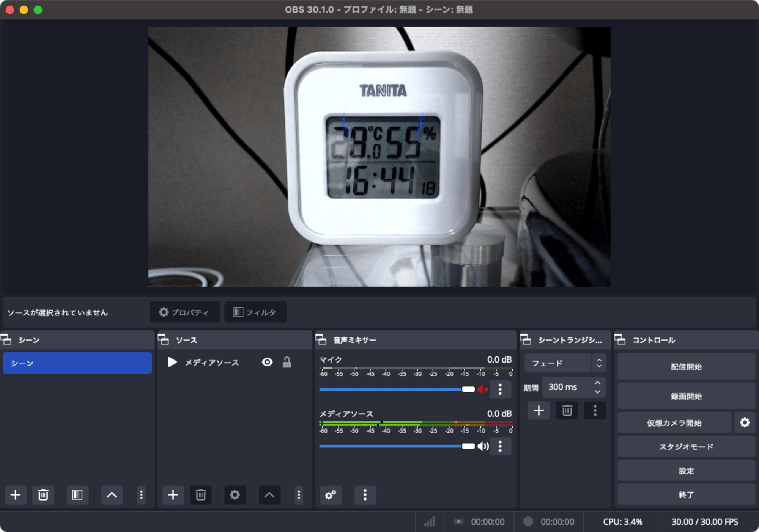Remove selected source with trash icon
The height and width of the screenshot is (532, 759).
pos(201,495)
